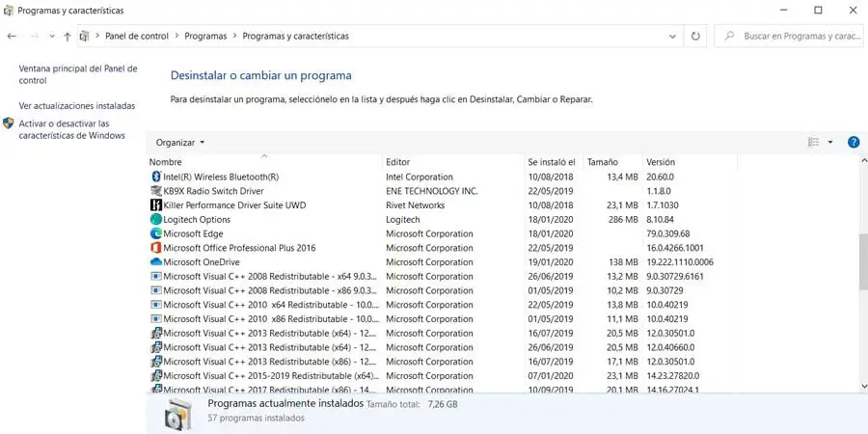Go back with the back arrow
This screenshot has height=434, width=868.
coord(12,36)
